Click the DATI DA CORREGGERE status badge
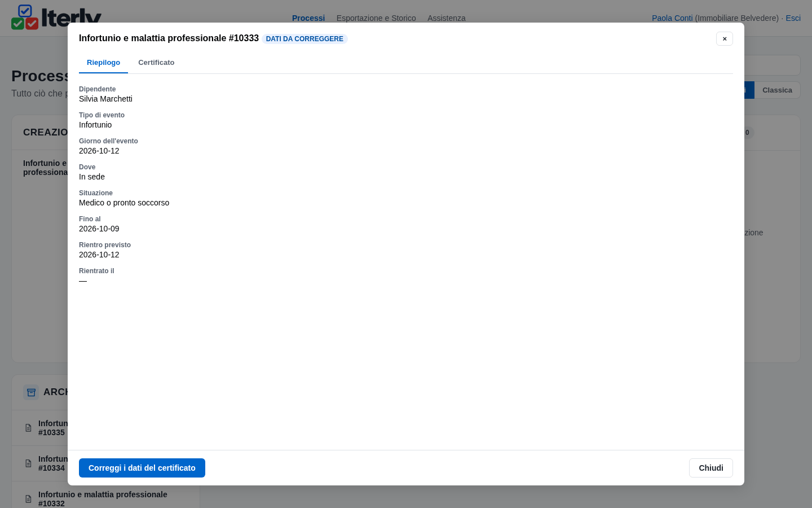812x508 pixels. click(304, 39)
